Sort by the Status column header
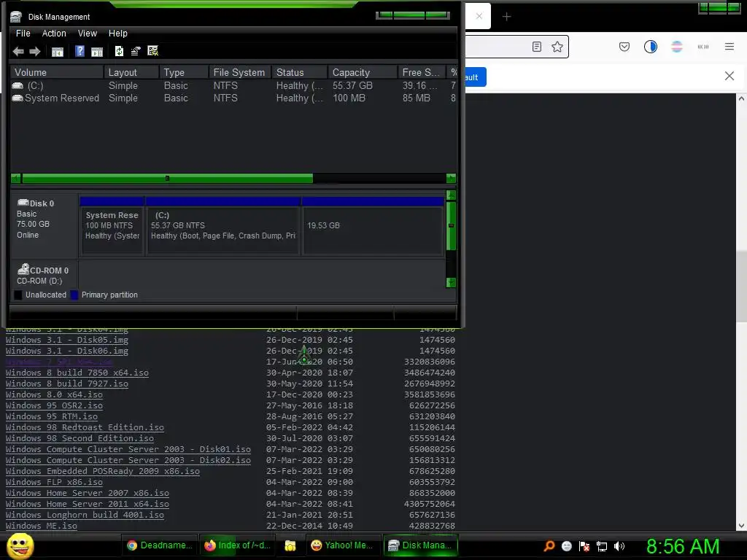Screen dimensions: 747x560 [300, 72]
